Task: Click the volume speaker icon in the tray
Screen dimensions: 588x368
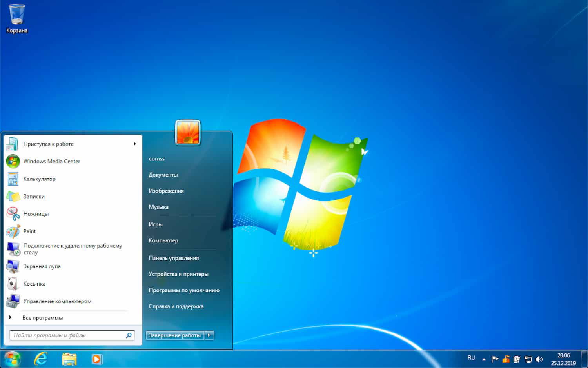Action: (x=538, y=359)
